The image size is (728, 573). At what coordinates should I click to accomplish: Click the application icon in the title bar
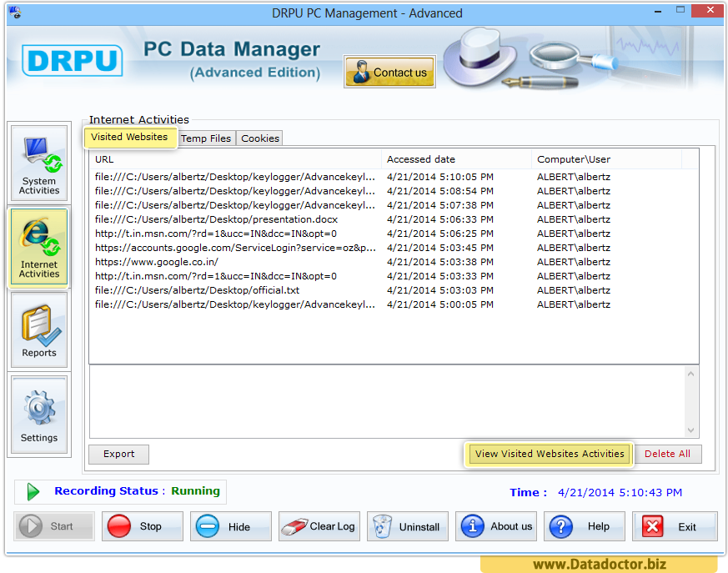click(15, 12)
